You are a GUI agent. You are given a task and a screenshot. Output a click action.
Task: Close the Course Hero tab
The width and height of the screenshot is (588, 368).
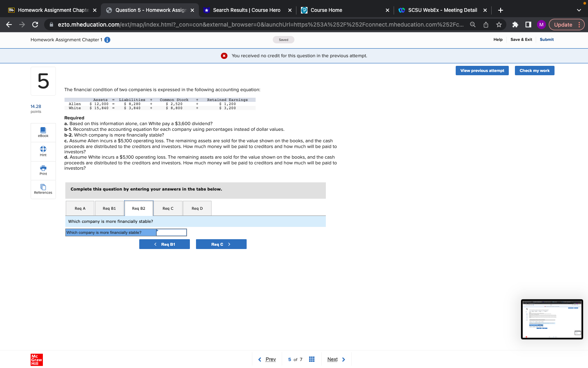pos(290,10)
